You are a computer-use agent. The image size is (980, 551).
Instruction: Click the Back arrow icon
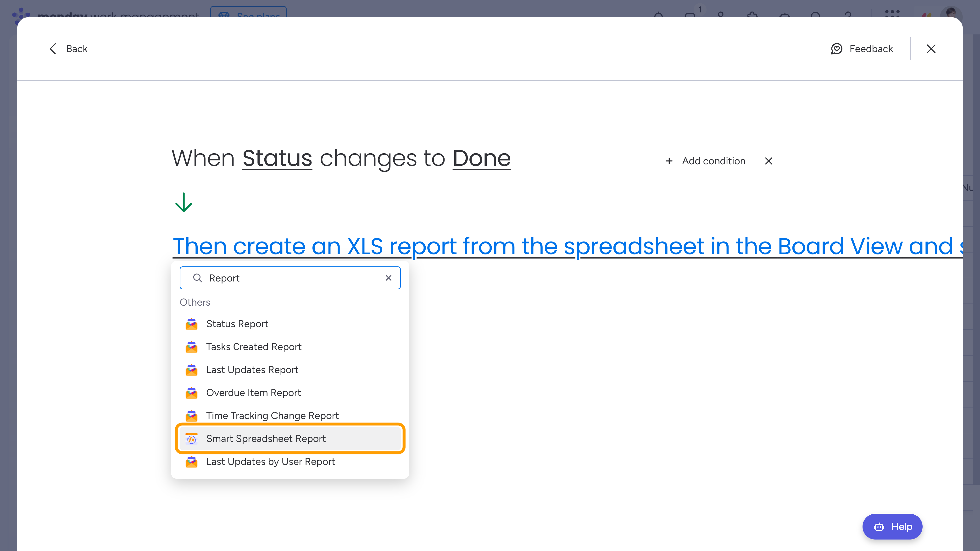click(x=53, y=49)
